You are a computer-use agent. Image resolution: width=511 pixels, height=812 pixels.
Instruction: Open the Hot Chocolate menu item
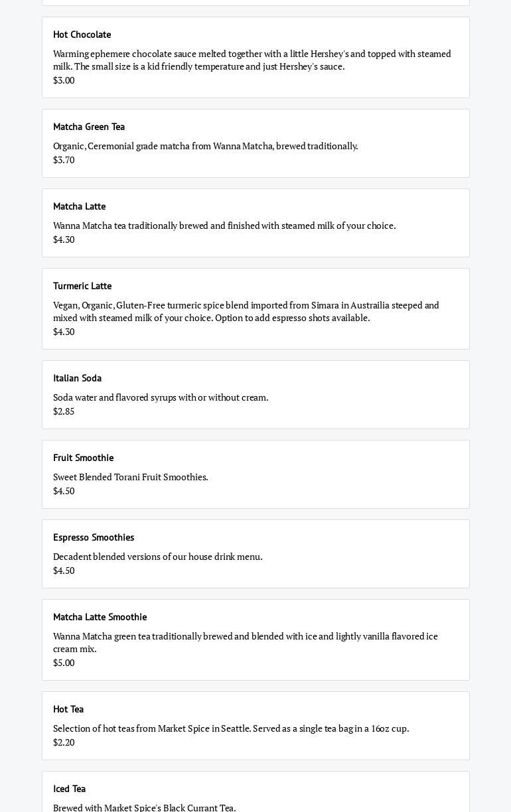(x=82, y=34)
